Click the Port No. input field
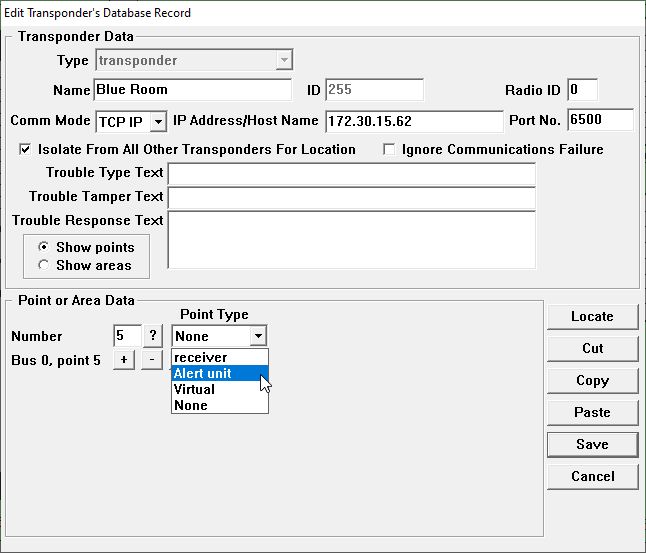The height and width of the screenshot is (553, 646). (x=600, y=120)
